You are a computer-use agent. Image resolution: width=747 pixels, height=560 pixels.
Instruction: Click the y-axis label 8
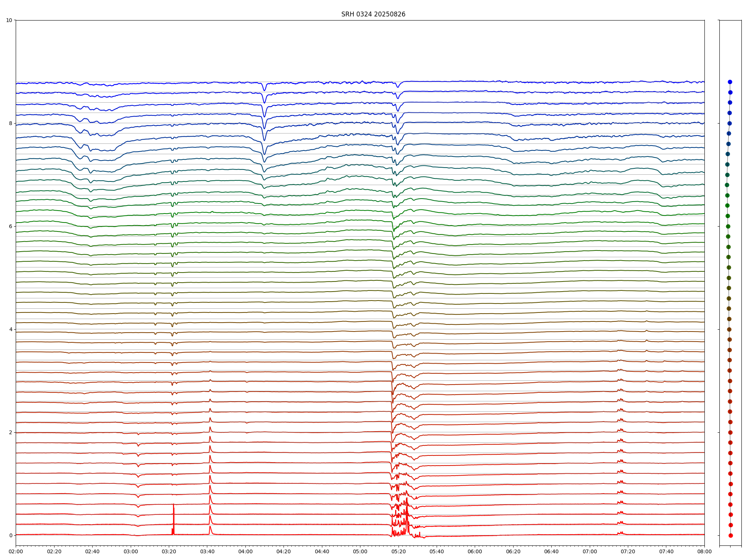pos(10,123)
